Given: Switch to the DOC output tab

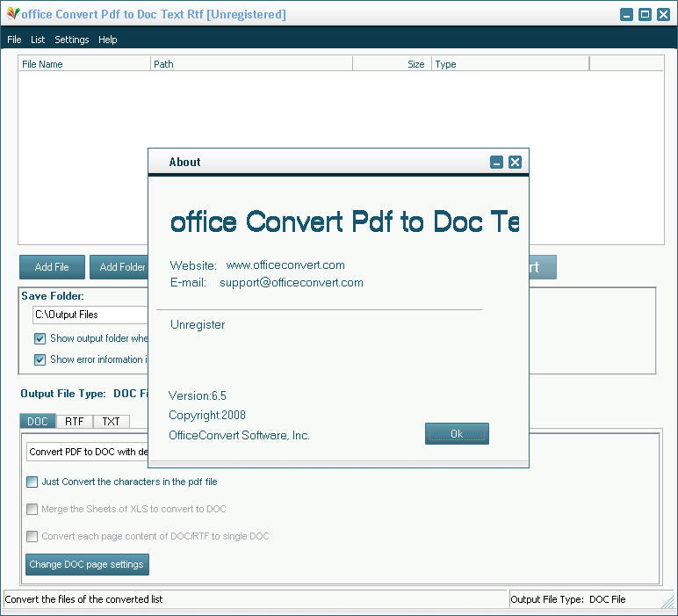Looking at the screenshot, I should tap(38, 421).
